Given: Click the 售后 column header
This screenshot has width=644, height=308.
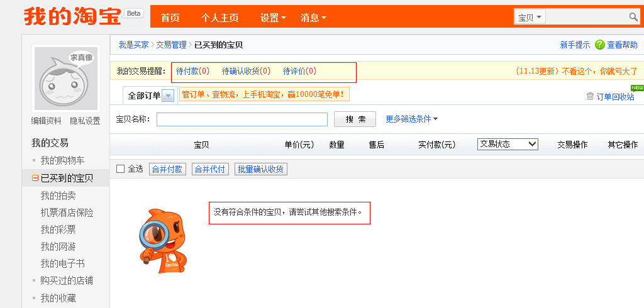Looking at the screenshot, I should click(377, 145).
